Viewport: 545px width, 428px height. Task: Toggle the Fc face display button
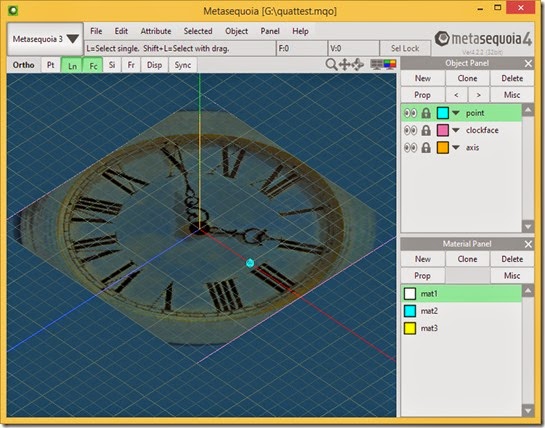(93, 65)
